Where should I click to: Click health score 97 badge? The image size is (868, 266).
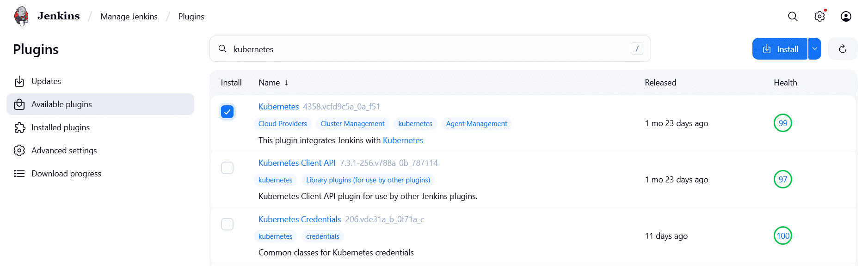pyautogui.click(x=783, y=180)
